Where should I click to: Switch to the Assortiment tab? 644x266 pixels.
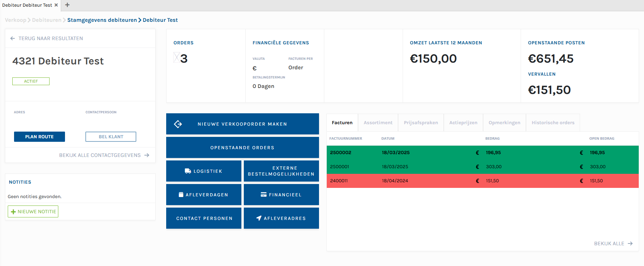pos(378,123)
